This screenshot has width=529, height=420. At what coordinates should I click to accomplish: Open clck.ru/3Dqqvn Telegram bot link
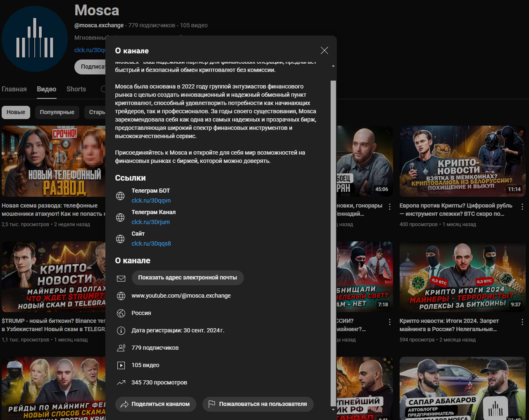[x=151, y=200]
